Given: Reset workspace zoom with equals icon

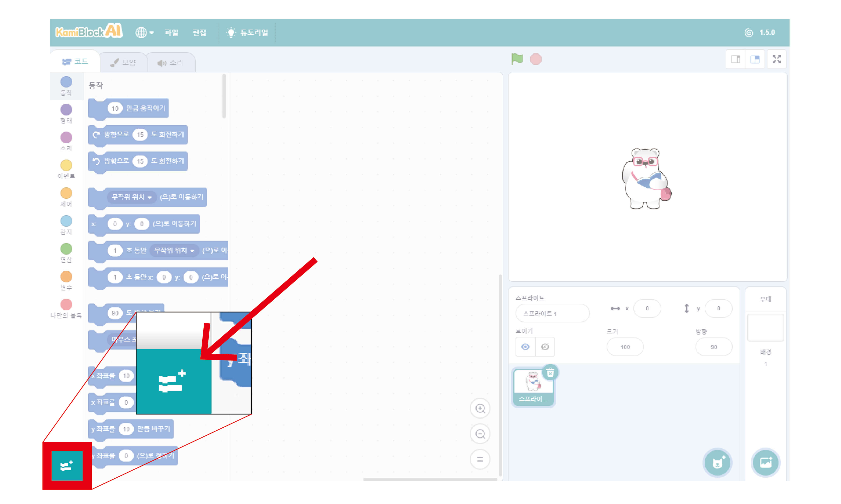Looking at the screenshot, I should click(x=480, y=459).
